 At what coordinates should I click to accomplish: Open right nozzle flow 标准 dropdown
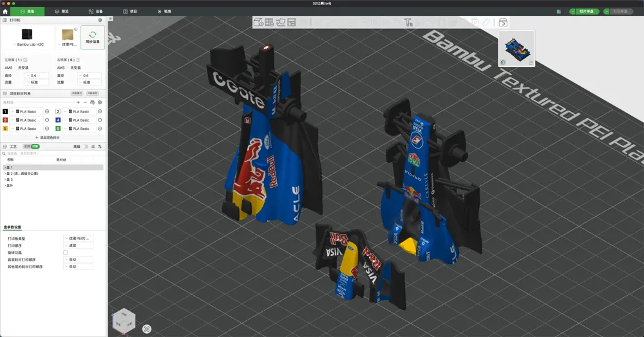tap(89, 82)
